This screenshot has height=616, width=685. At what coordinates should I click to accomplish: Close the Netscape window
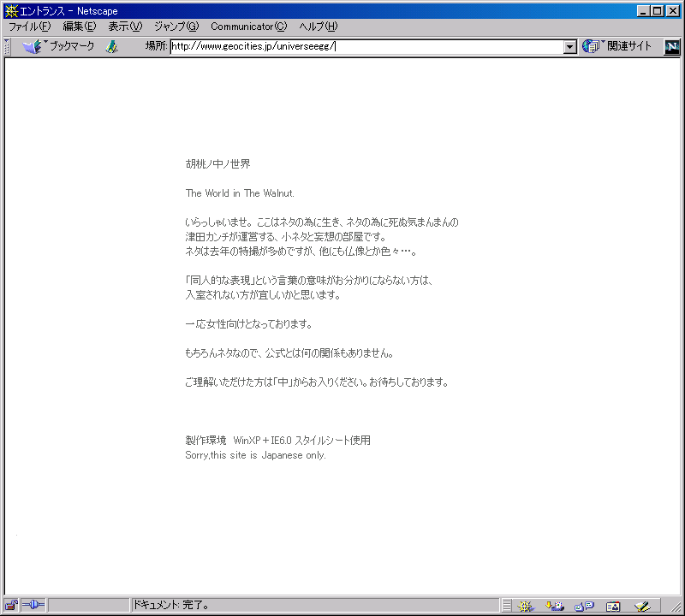(673, 11)
